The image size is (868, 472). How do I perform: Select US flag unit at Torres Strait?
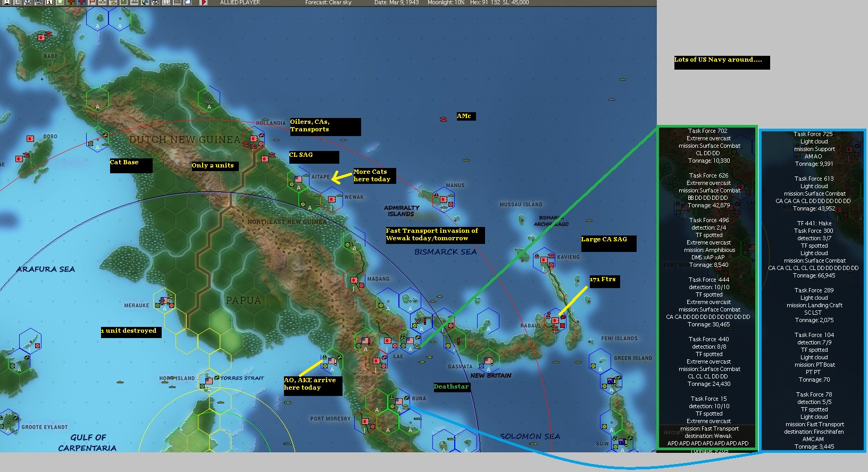[209, 381]
